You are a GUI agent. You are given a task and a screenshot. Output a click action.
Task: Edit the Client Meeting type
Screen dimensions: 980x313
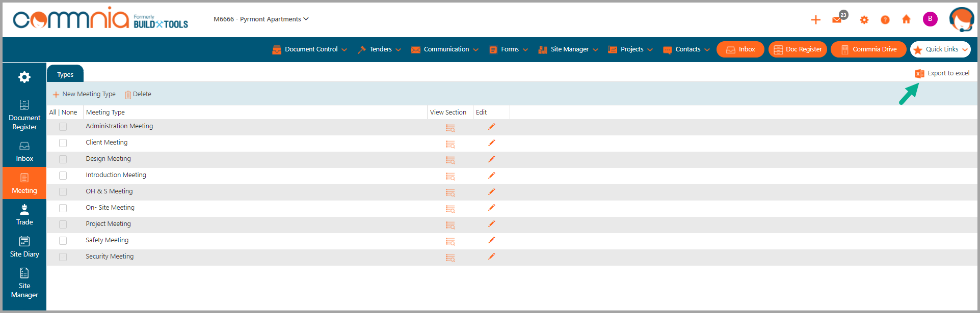pos(492,143)
